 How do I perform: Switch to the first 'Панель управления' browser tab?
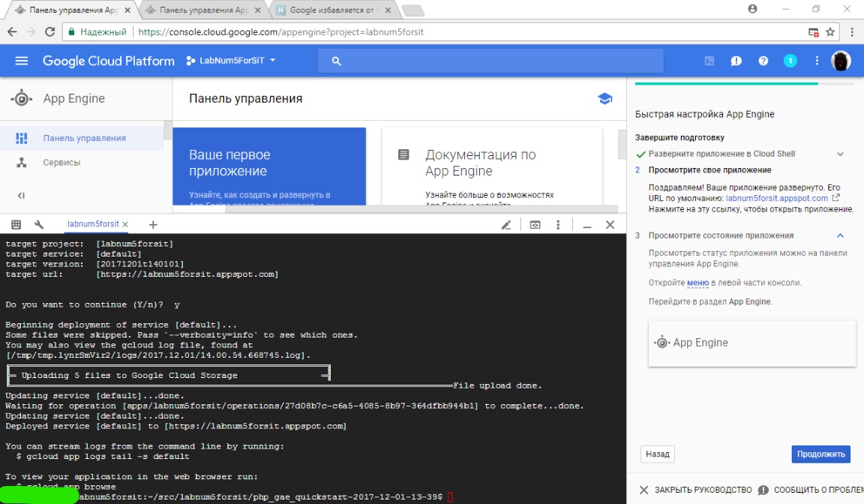[x=73, y=10]
